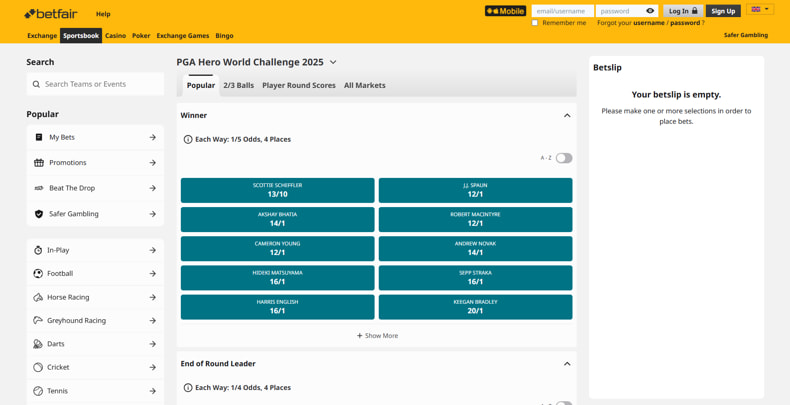Select Sepp Straka at 16/1
Image resolution: width=790 pixels, height=405 pixels.
(x=475, y=278)
